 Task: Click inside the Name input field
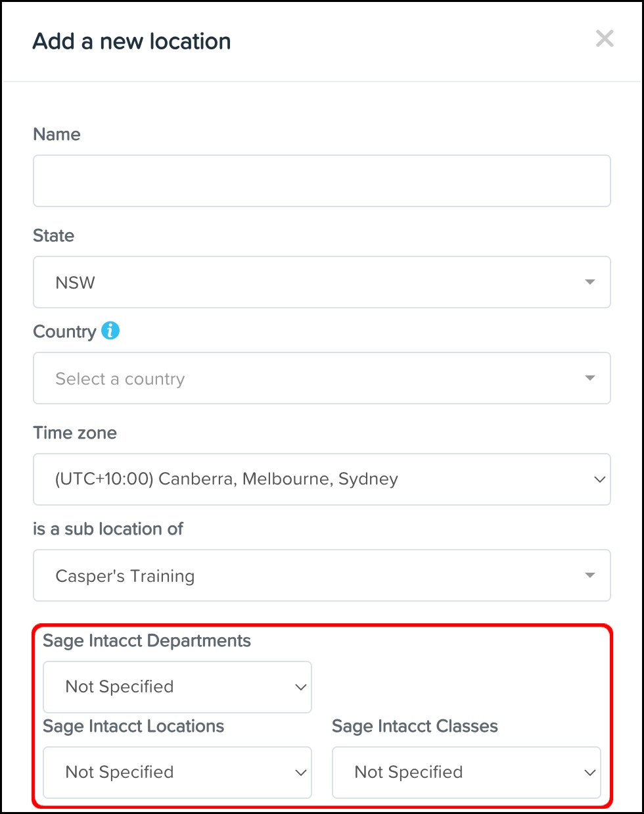322,180
